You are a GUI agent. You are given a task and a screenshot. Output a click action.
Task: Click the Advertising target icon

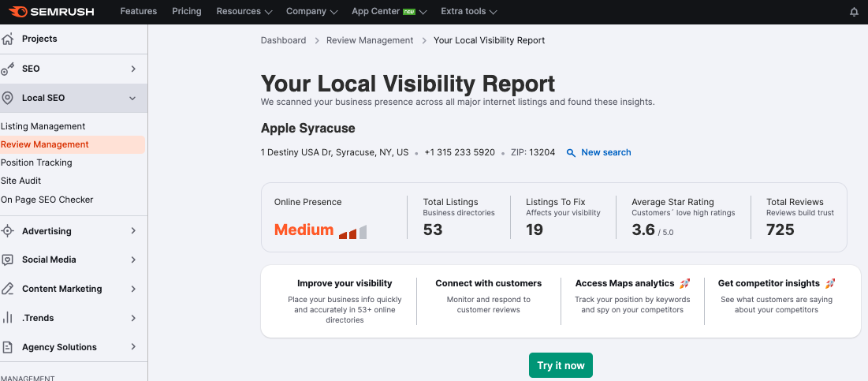click(x=7, y=231)
